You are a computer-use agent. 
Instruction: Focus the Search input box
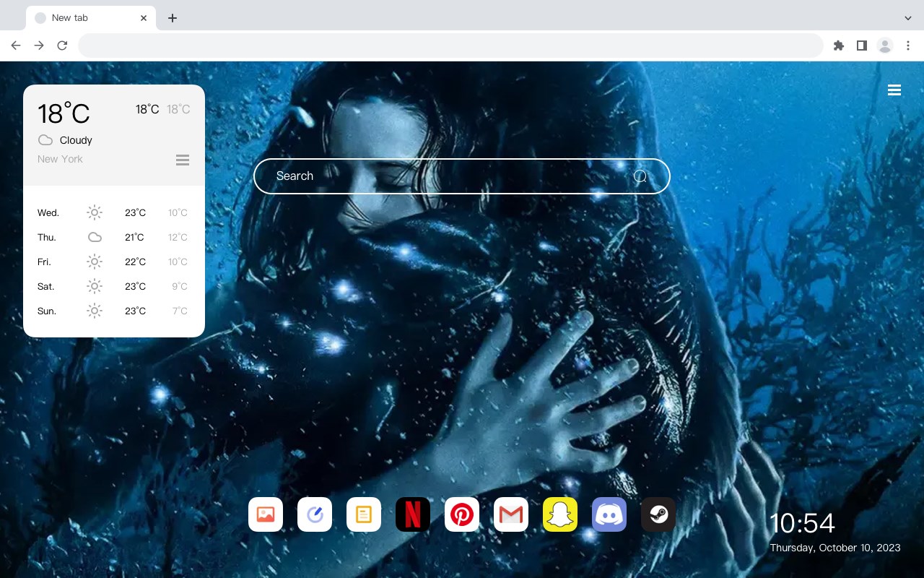(462, 176)
